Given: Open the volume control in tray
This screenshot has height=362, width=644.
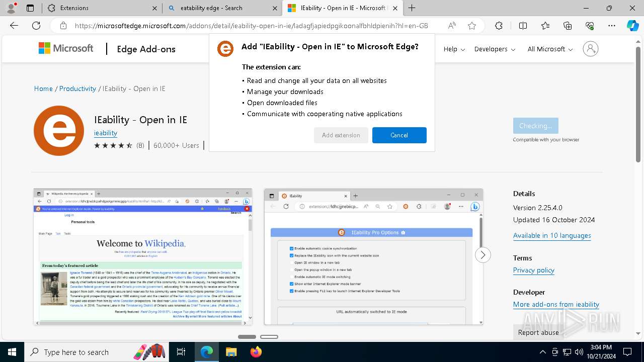Looking at the screenshot, I should click(579, 352).
